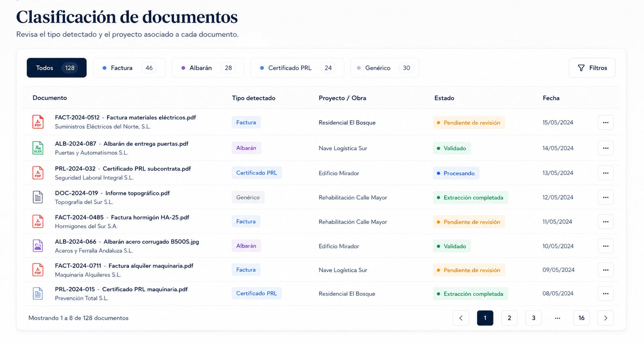Click Extracción completada status for DOC-2024-019
This screenshot has width=644, height=344.
point(470,198)
